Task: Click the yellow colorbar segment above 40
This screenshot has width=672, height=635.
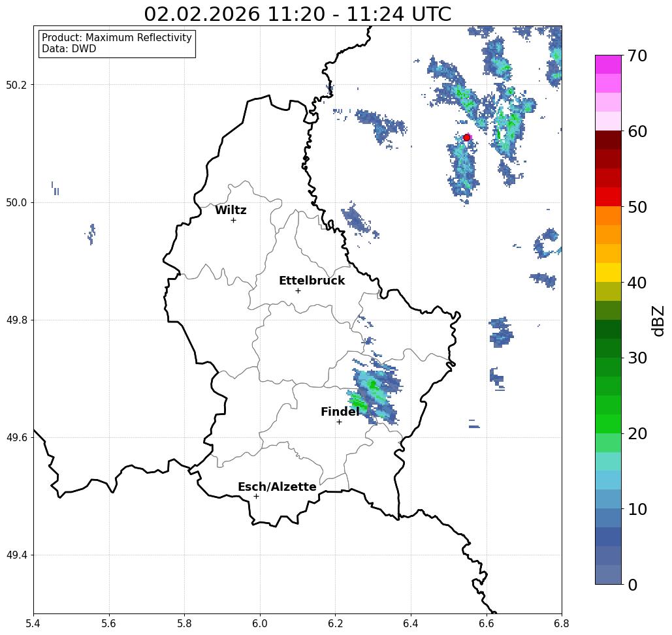Action: (608, 272)
